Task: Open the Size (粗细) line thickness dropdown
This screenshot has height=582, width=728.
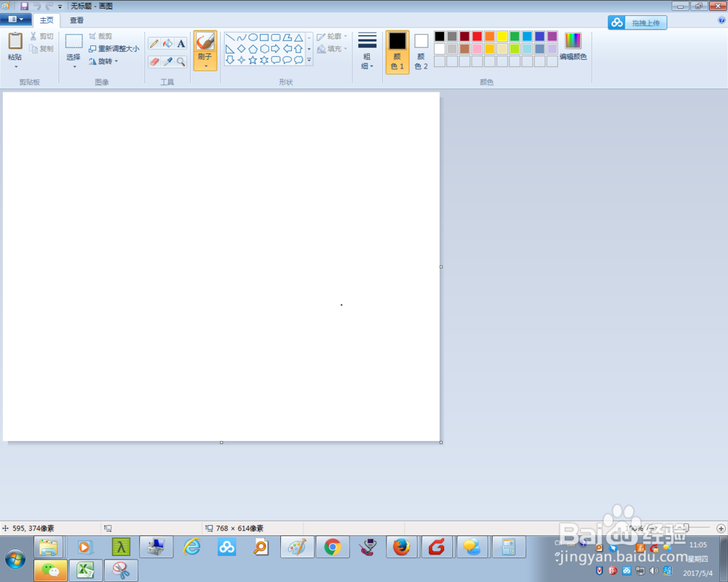Action: (x=367, y=52)
